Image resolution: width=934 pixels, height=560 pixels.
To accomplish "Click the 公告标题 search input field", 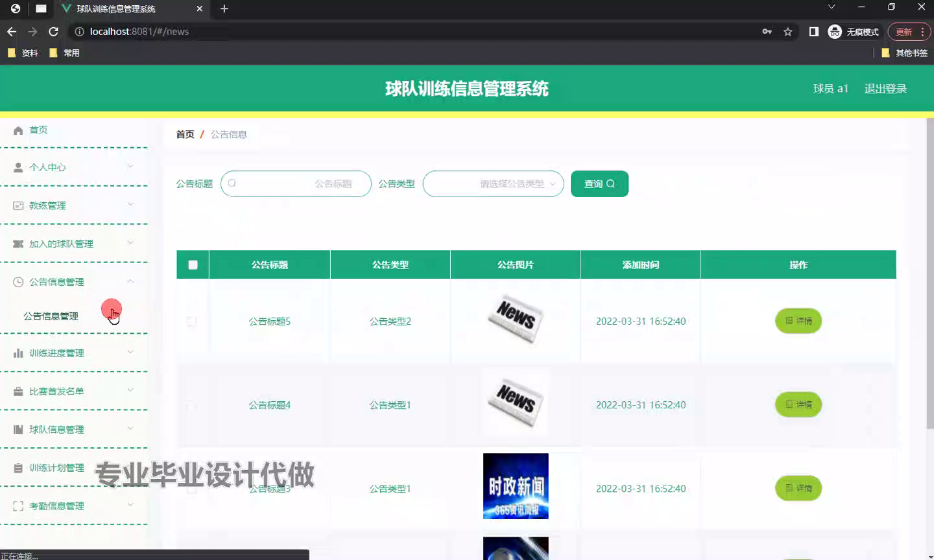I will (x=296, y=183).
